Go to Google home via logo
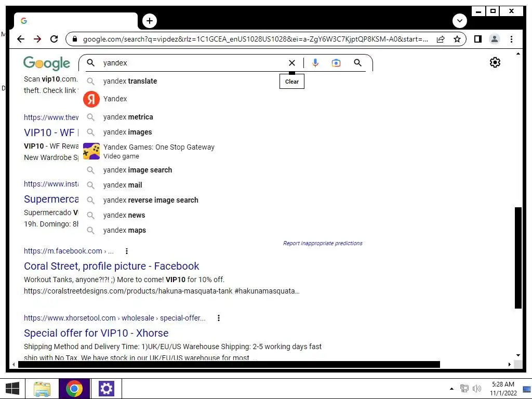Viewport: 532px width, 399px height. pyautogui.click(x=46, y=63)
